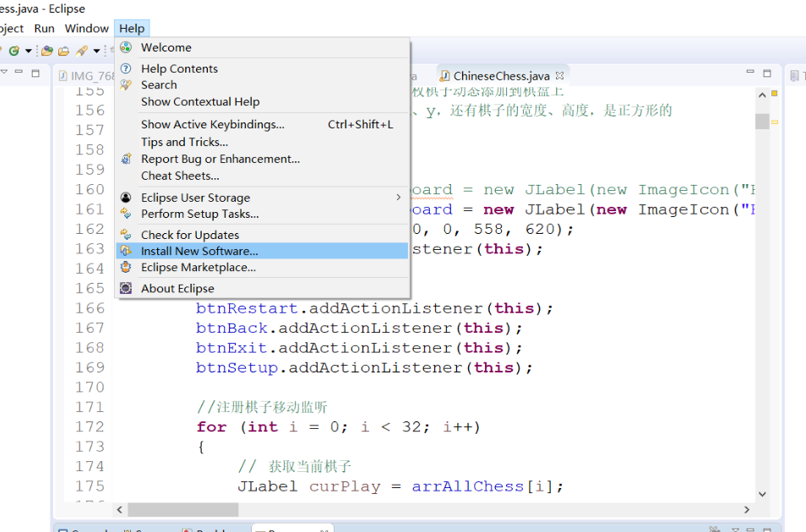The image size is (806, 532).
Task: Click the Open Task toolbar icon
Action: click(x=63, y=51)
